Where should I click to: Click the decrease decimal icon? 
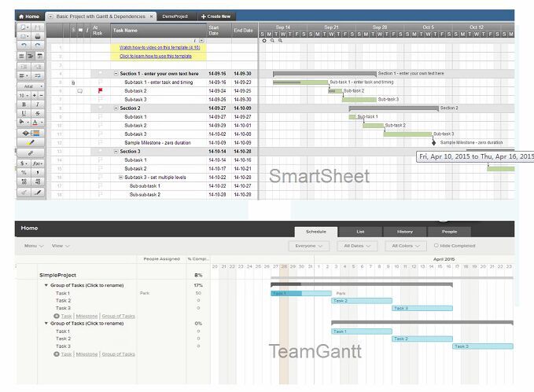coord(38,181)
